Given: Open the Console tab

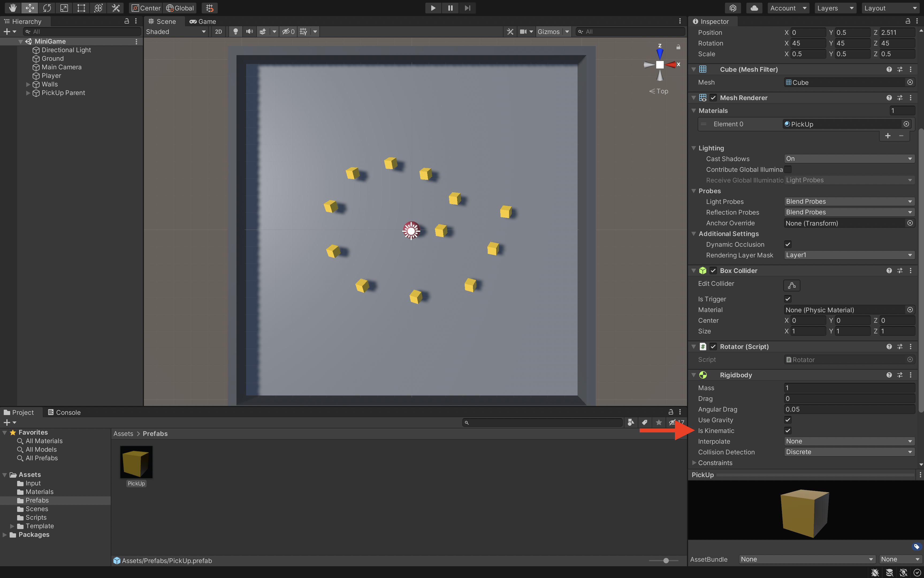Looking at the screenshot, I should tap(64, 412).
